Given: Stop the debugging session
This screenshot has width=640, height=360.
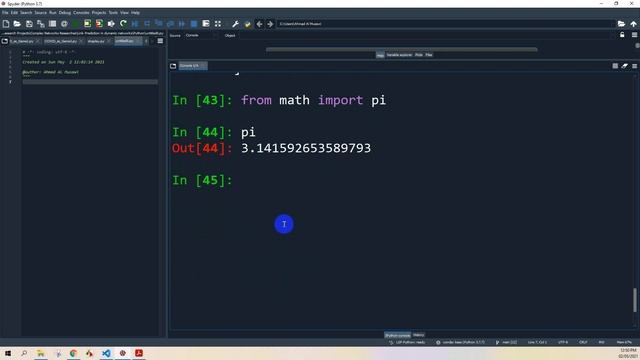Looking at the screenshot, I should [194, 24].
